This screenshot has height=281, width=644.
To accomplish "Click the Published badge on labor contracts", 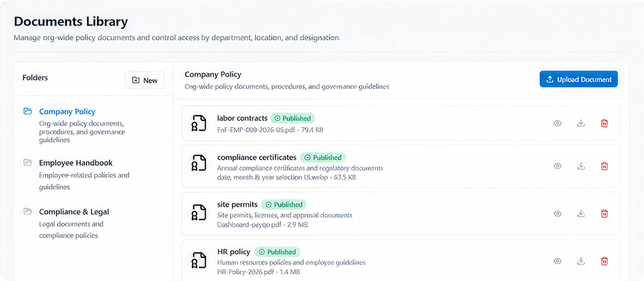I will (293, 118).
